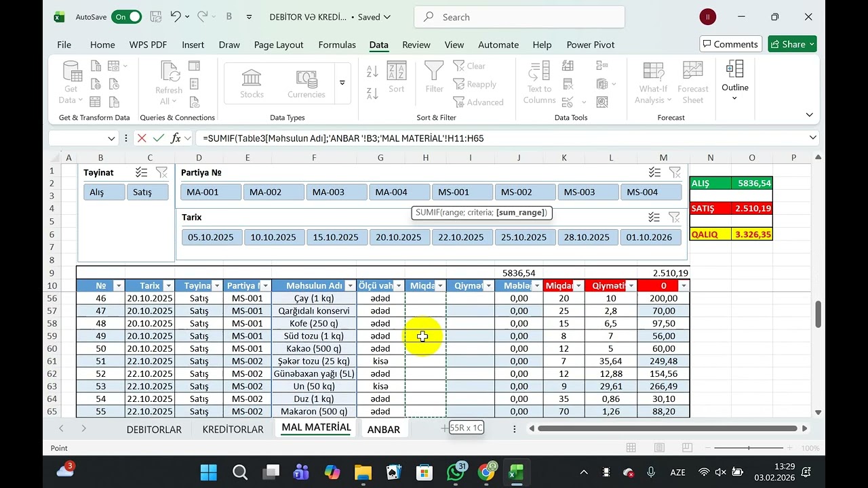The height and width of the screenshot is (488, 868).
Task: Click the Share button
Action: 792,44
